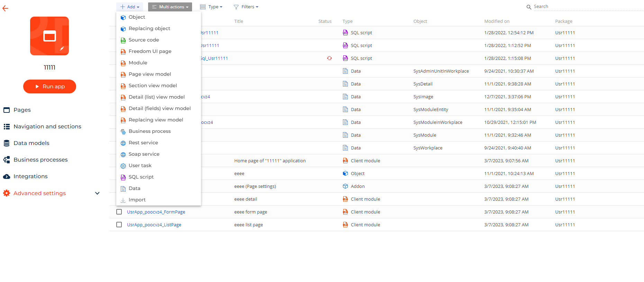This screenshot has height=282, width=644.
Task: Check the UsrApp_poocvz4_FormPage row checkbox
Action: click(x=119, y=212)
